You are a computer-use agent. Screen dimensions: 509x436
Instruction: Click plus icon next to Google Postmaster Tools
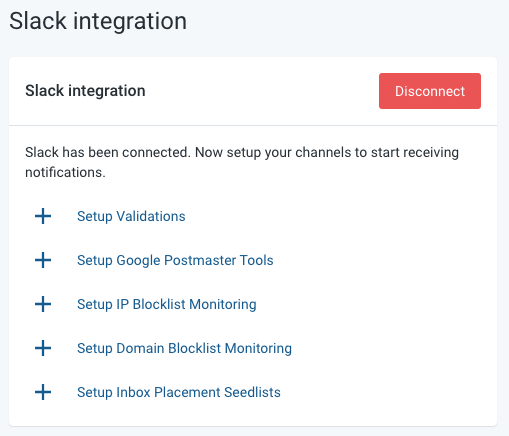(43, 260)
